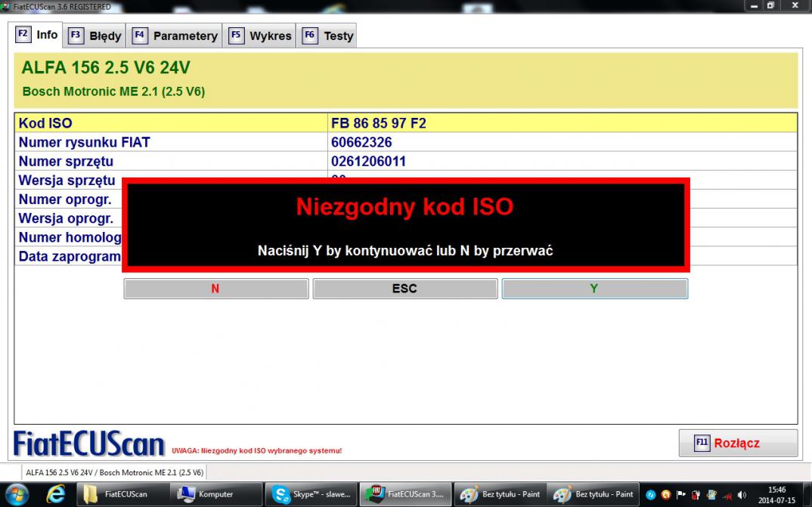Switch to the F4 Parametery tab

coord(175,36)
